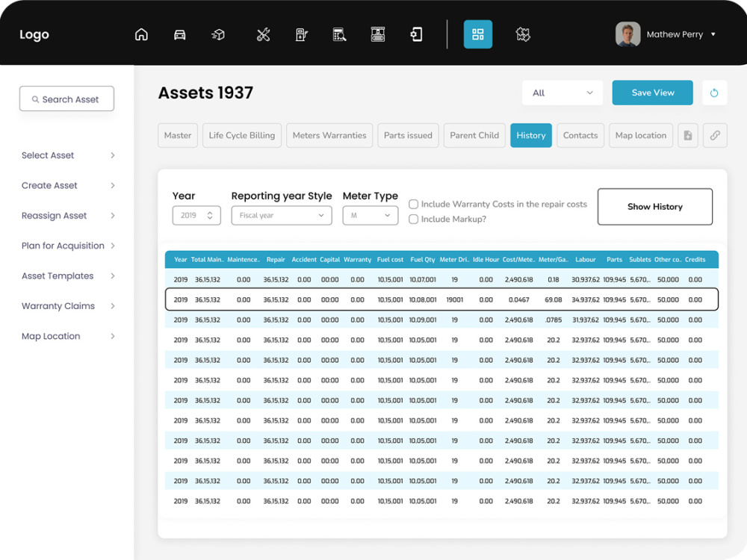Click the Sublets column header
The image size is (747, 560).
pyautogui.click(x=640, y=260)
